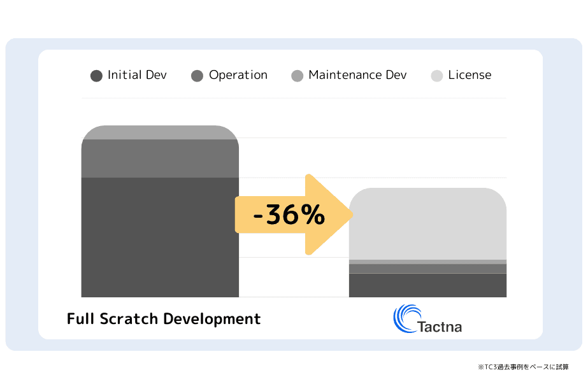Click the Japanese footnote 'TC3過去事例をベースに試算'
Viewport: 588px width, 382px height.
click(x=524, y=367)
